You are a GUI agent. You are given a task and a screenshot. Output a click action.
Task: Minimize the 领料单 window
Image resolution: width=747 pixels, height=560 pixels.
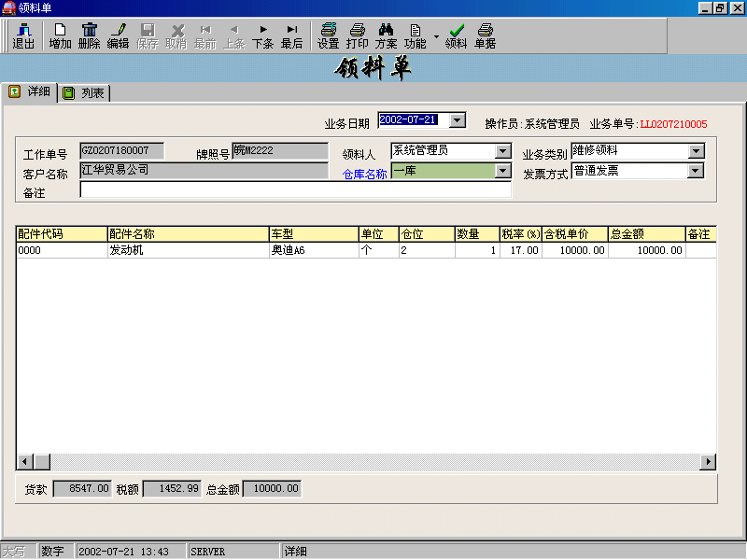point(706,8)
